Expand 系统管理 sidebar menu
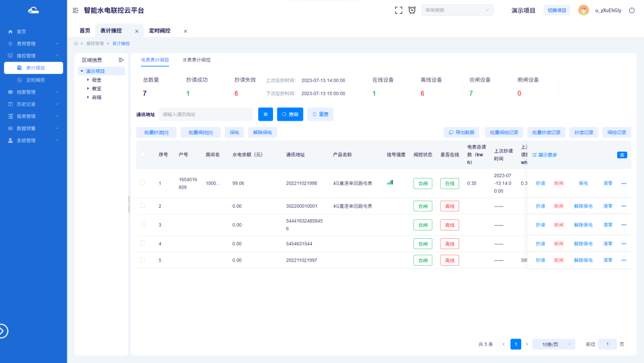The height and width of the screenshot is (363, 644). click(x=33, y=140)
